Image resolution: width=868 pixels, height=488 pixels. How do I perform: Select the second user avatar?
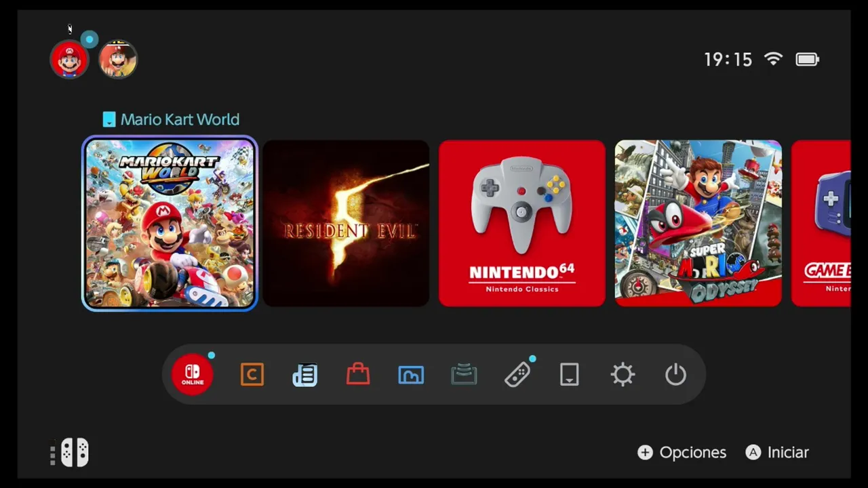tap(118, 60)
